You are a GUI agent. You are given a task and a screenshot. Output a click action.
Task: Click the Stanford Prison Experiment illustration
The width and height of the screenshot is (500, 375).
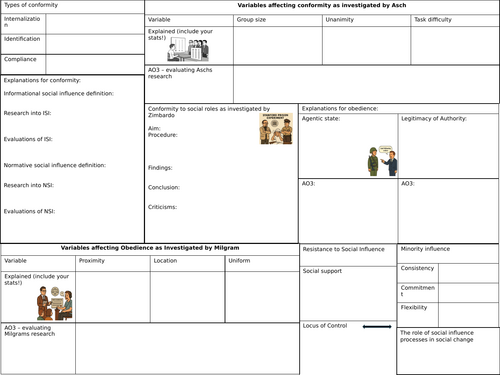276,129
